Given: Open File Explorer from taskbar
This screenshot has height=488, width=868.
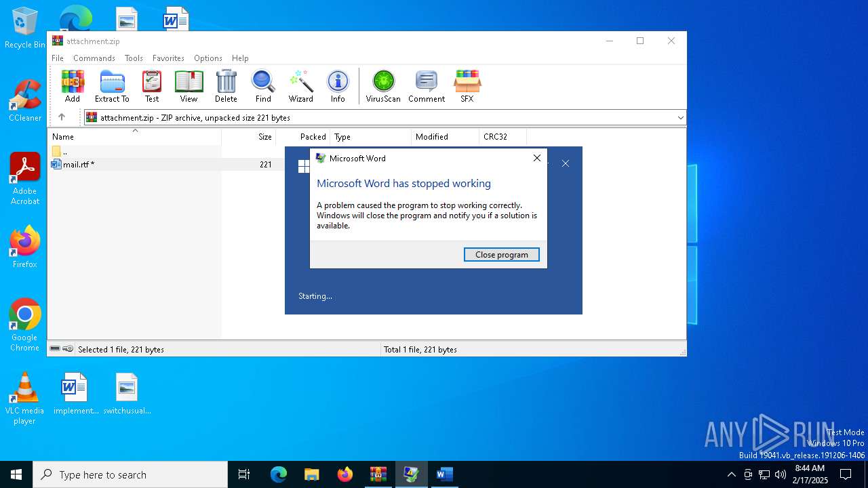Looking at the screenshot, I should point(312,474).
